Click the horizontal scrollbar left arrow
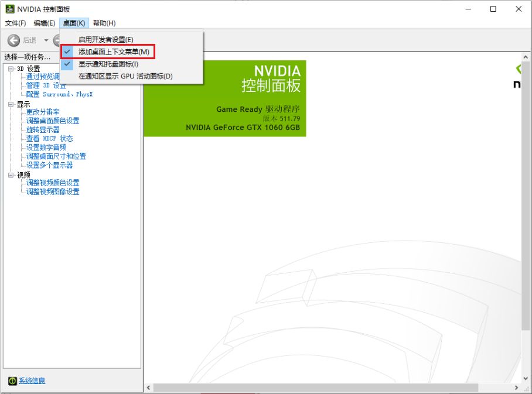The height and width of the screenshot is (394, 532). tap(149, 387)
